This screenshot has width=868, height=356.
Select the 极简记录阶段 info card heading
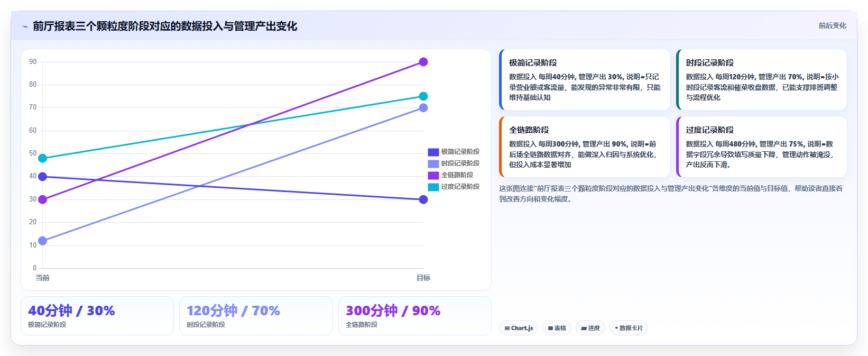[x=533, y=63]
